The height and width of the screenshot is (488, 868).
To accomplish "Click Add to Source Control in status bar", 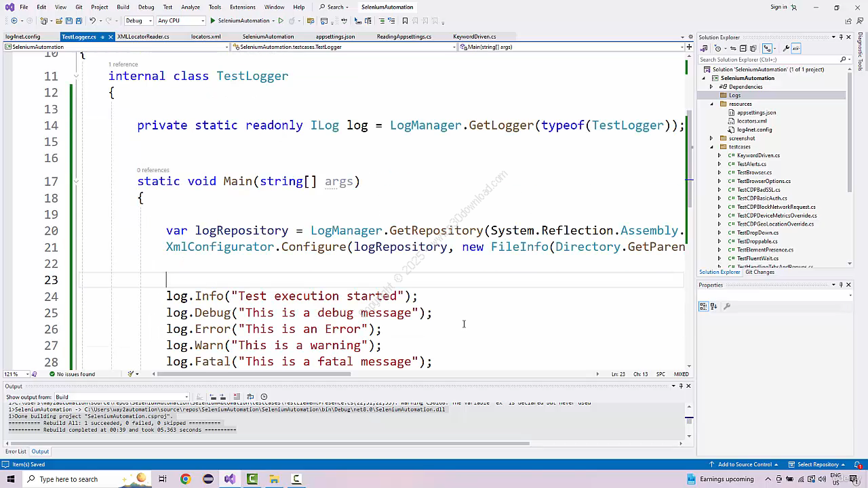I will (x=745, y=464).
